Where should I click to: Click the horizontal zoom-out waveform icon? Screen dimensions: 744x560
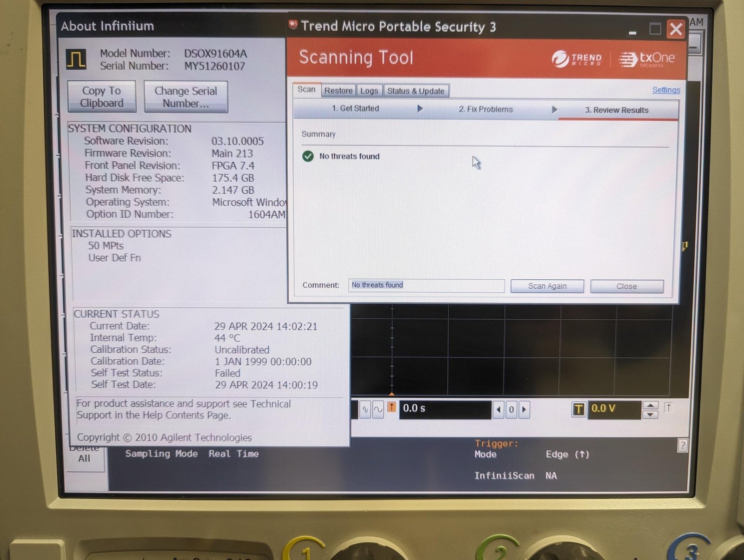tap(378, 409)
